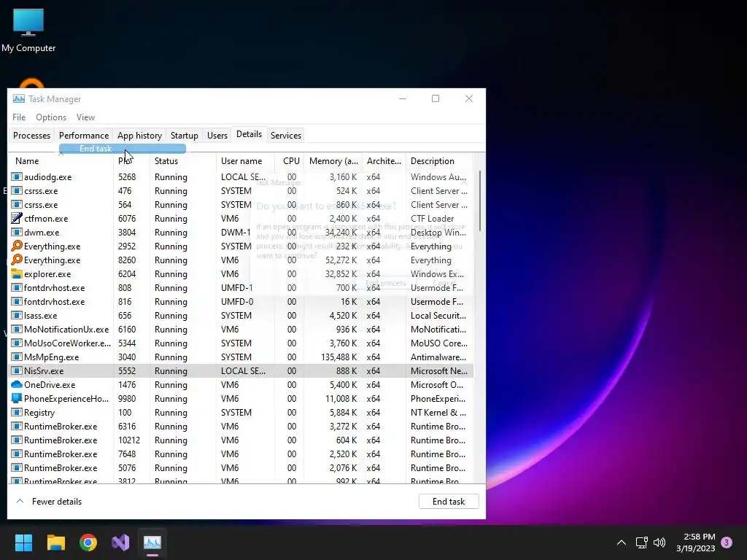The height and width of the screenshot is (560, 747).
Task: Launch Google Chrome from the taskbar
Action: click(x=88, y=542)
